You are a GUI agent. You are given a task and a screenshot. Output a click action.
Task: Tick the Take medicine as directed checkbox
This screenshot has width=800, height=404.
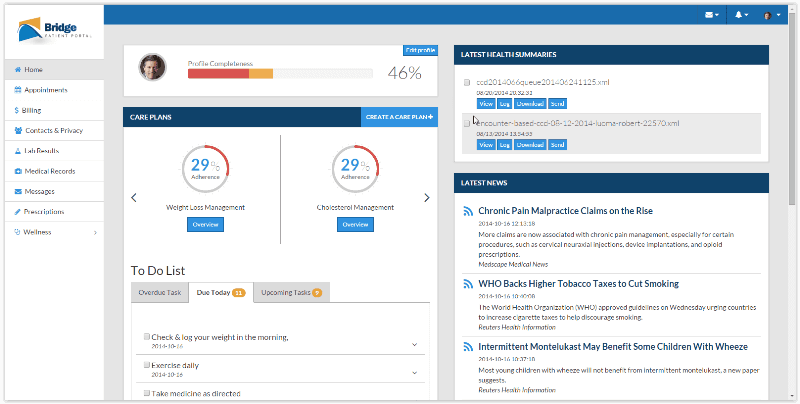147,393
